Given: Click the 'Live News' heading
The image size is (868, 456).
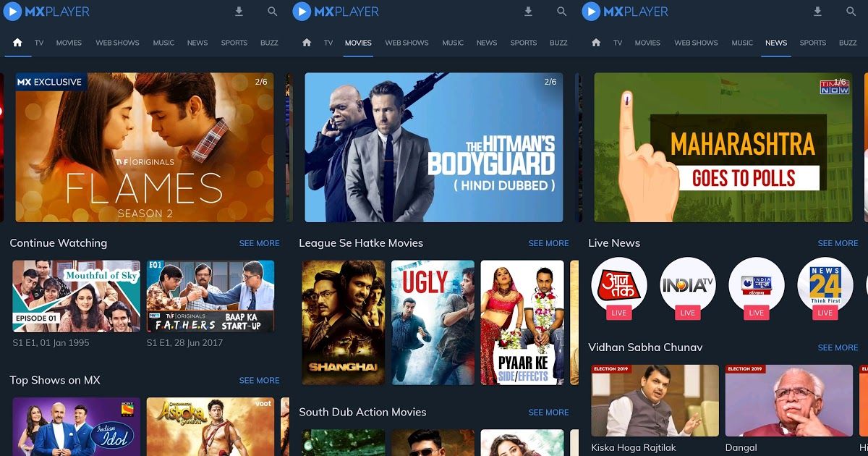Looking at the screenshot, I should click(x=614, y=243).
